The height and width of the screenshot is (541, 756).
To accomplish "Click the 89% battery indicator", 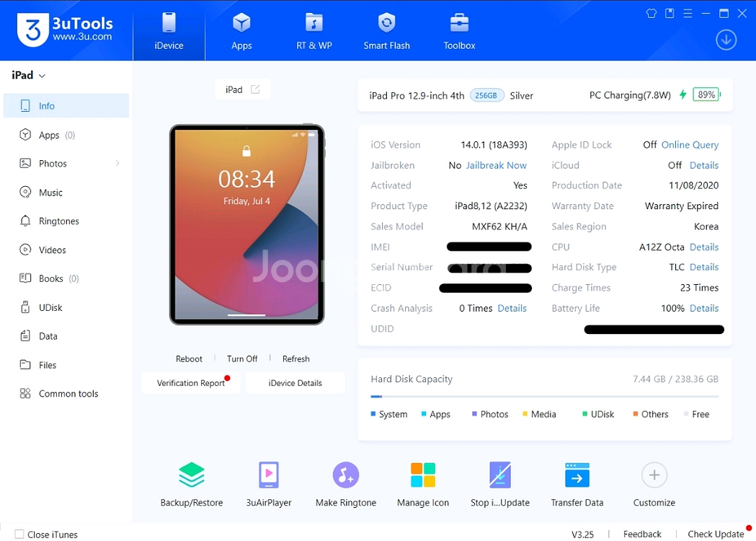I will (706, 94).
